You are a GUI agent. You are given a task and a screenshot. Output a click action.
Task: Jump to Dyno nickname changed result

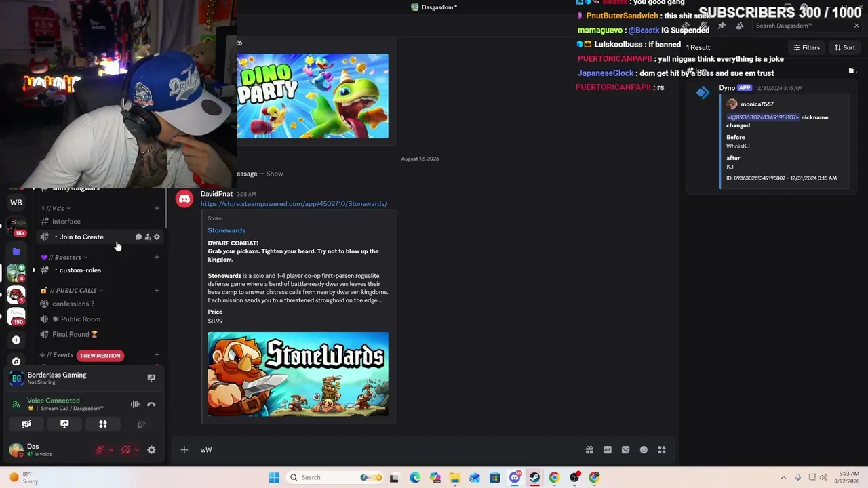[772, 136]
